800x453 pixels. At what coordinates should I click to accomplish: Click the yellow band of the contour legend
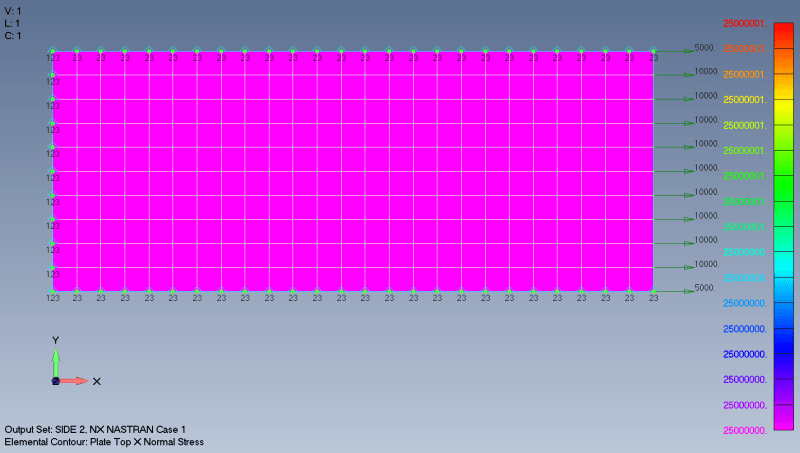click(784, 112)
